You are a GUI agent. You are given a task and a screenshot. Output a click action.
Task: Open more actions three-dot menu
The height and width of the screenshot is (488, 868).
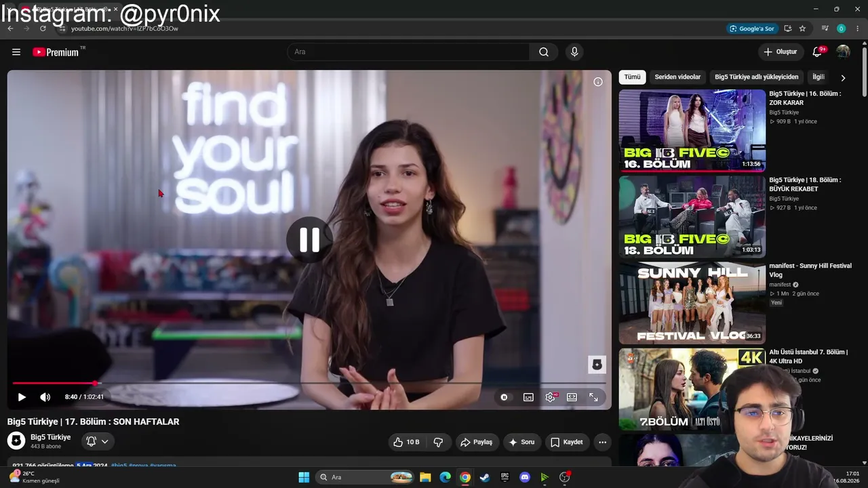(x=602, y=442)
